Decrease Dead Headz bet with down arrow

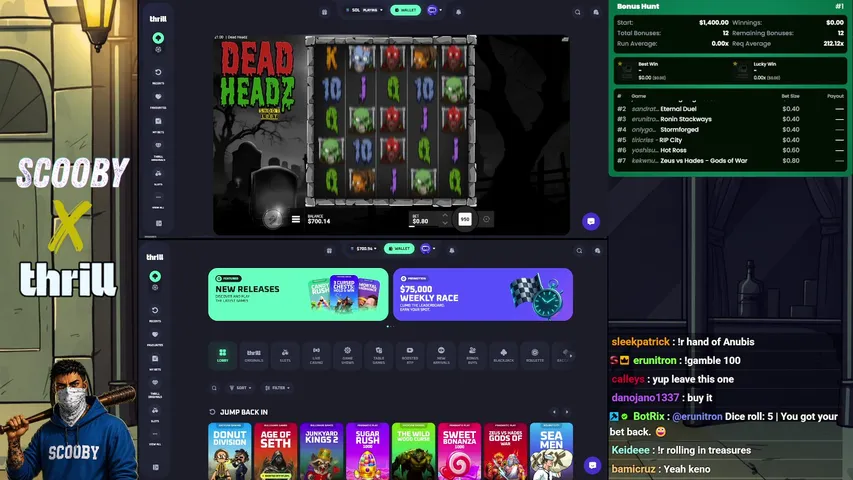coord(445,223)
